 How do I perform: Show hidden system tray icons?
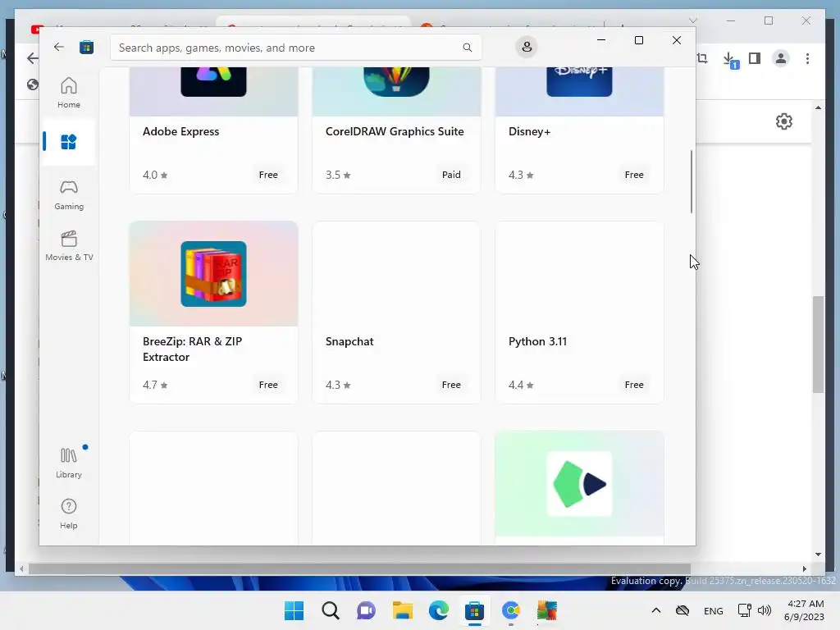[x=655, y=610]
